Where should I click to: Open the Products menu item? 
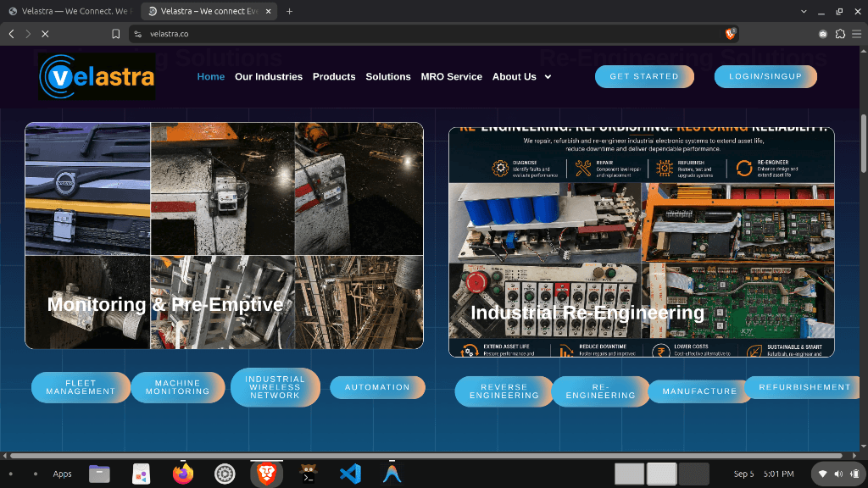pyautogui.click(x=334, y=77)
